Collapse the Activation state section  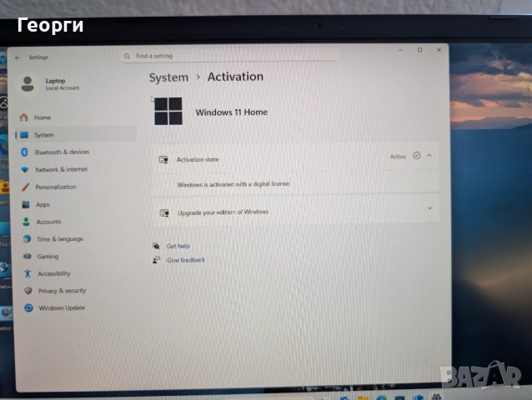pos(429,156)
